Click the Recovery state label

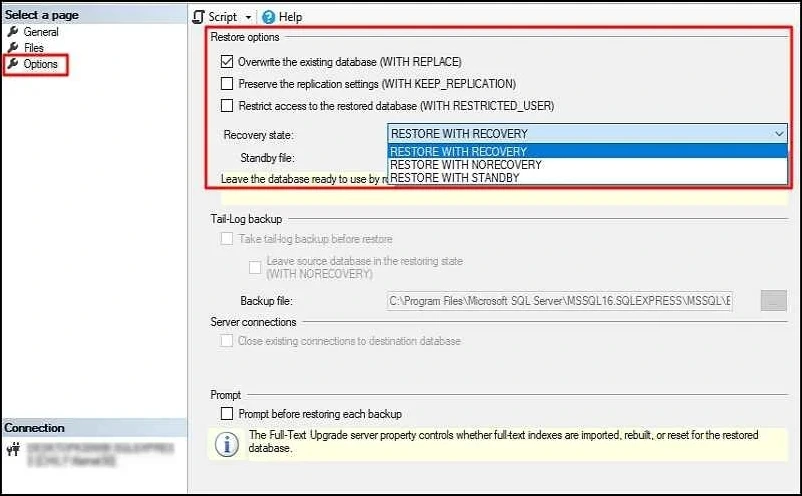[x=258, y=135]
